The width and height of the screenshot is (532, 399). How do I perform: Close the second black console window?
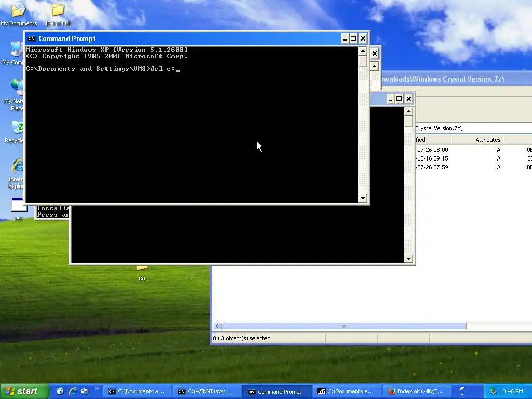pyautogui.click(x=409, y=99)
